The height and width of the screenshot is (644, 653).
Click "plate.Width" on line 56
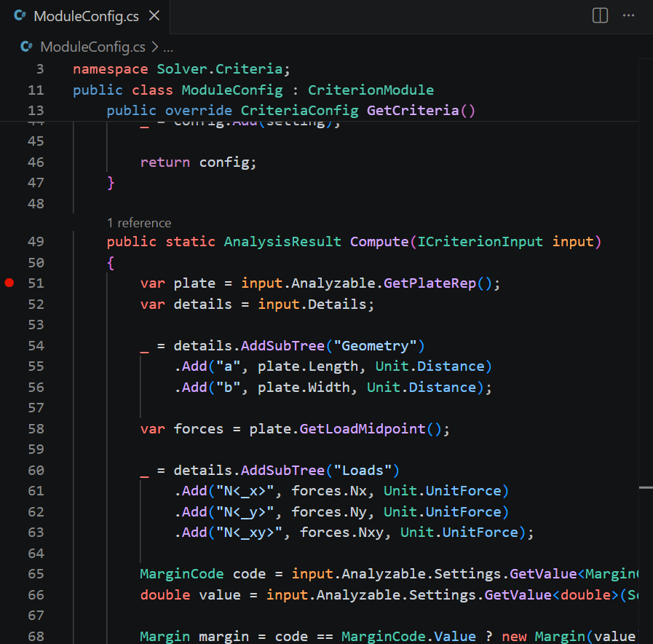coord(304,388)
